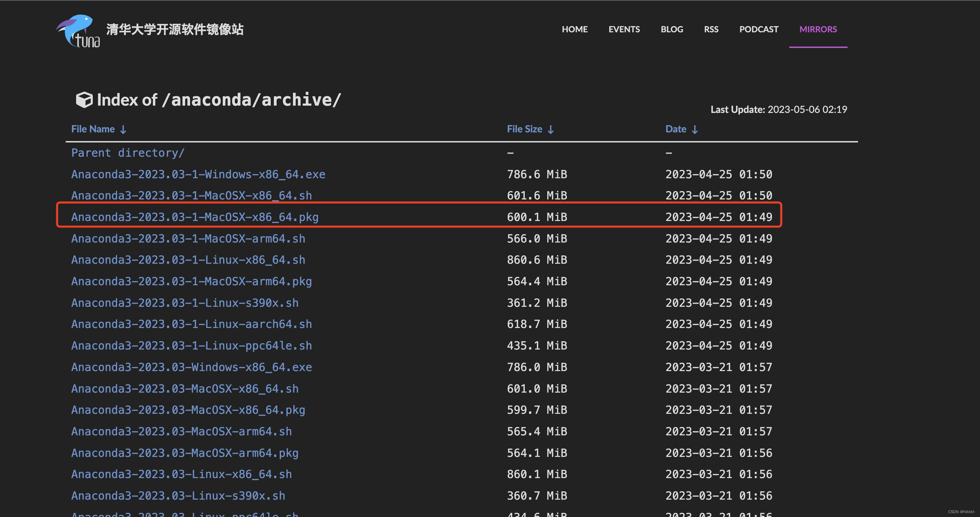Viewport: 980px width, 517px height.
Task: Open the EVENTS nav item
Action: pyautogui.click(x=624, y=29)
